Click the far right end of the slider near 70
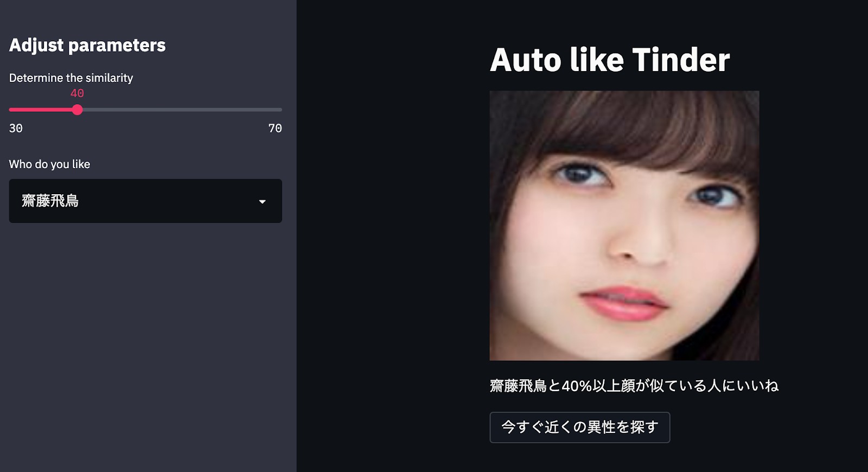The height and width of the screenshot is (472, 868). point(280,110)
